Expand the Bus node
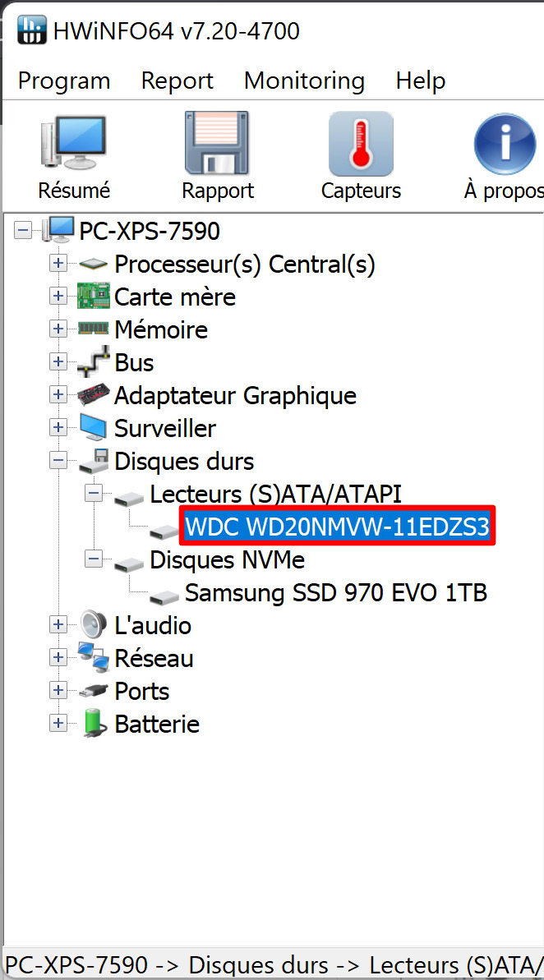Screen dimensions: 544x980 point(58,361)
